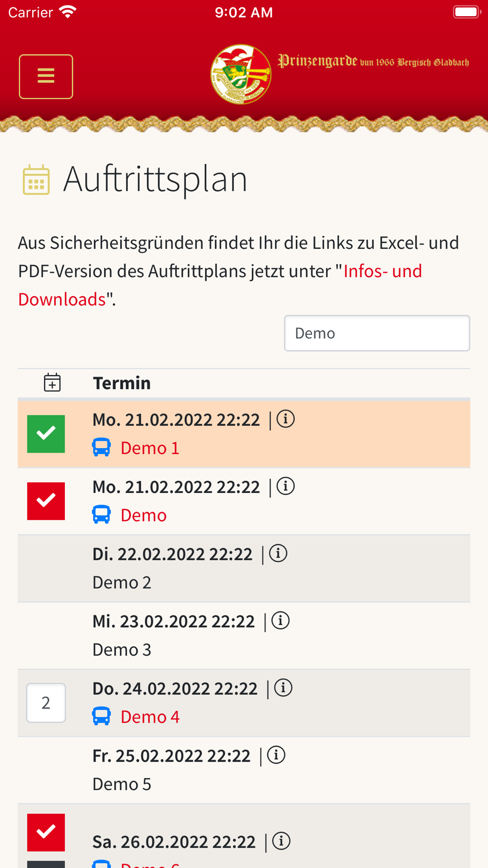This screenshot has width=488, height=868.
Task: Open the hamburger menu button
Action: point(46,77)
